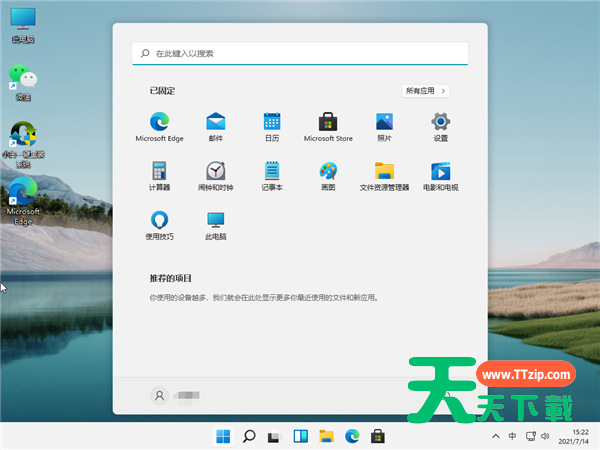Screen dimensions: 600x450
Task: Click the All apps (所有应用) button
Action: 426,91
